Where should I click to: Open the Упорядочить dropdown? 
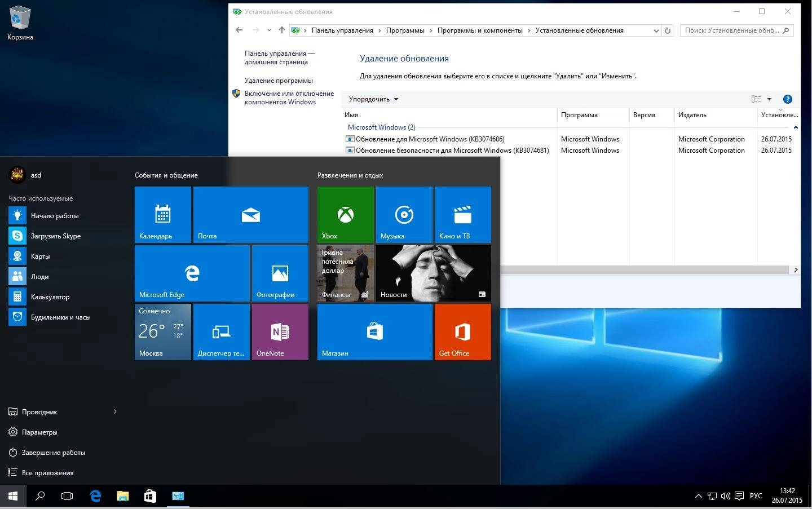coord(373,99)
